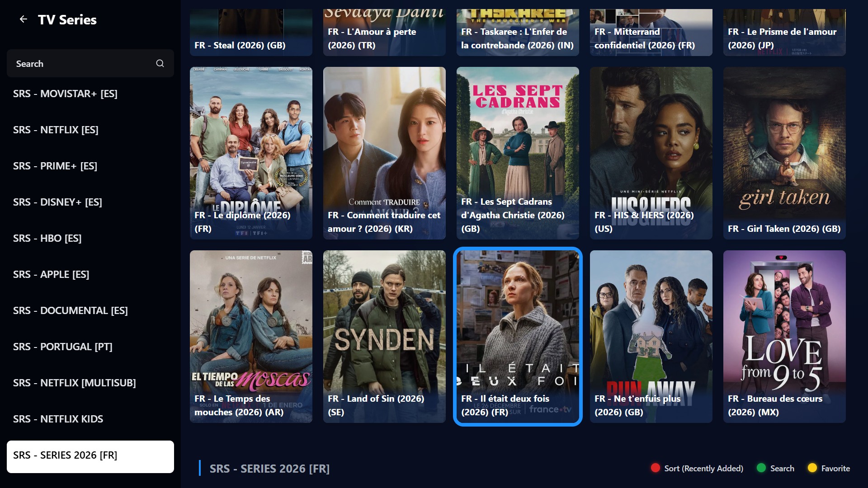Open the SRS - PRIME+ [ES] category
This screenshot has width=868, height=488.
(x=90, y=166)
